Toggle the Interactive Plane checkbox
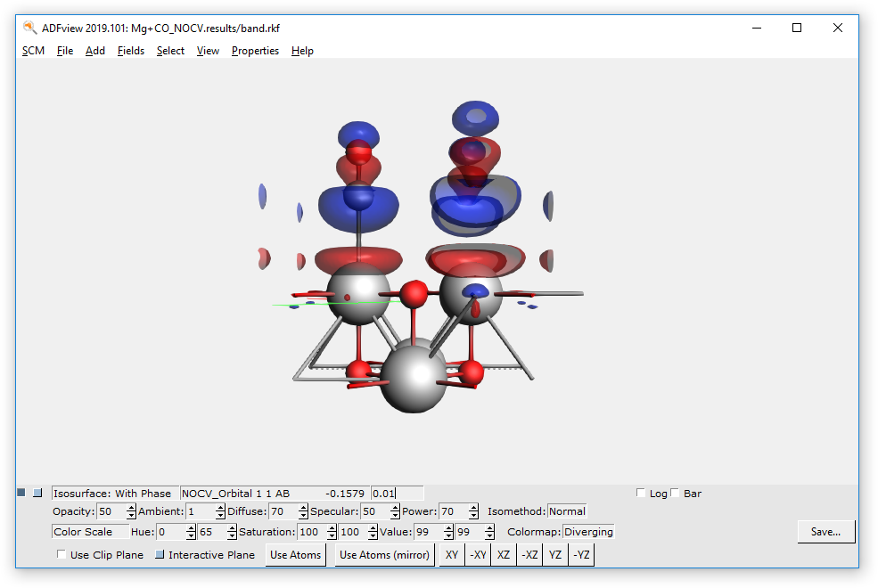878x588 pixels. click(159, 554)
